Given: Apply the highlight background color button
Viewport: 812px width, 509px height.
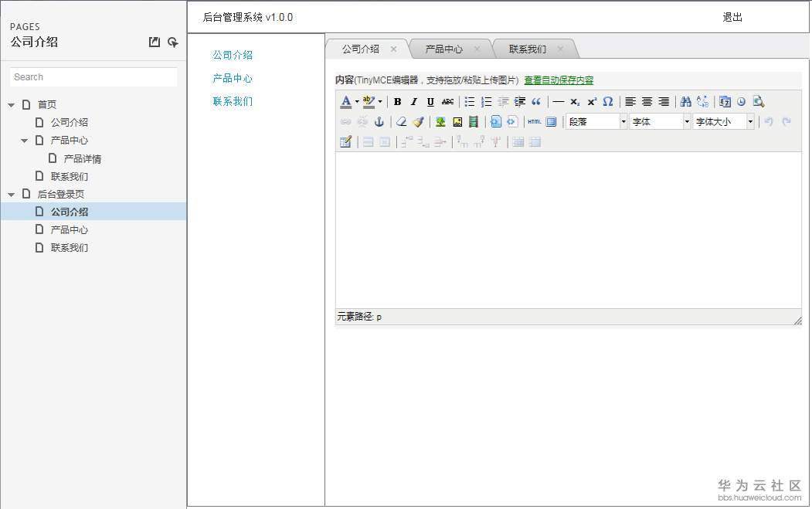Looking at the screenshot, I should pyautogui.click(x=369, y=102).
